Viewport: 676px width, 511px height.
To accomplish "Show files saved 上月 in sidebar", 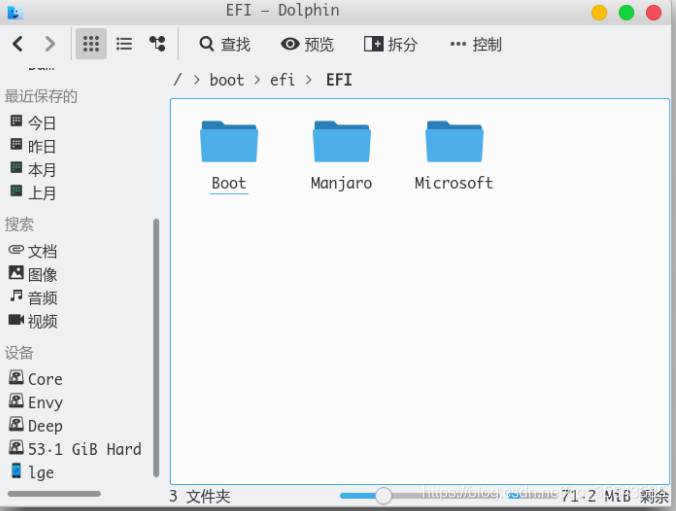I will coord(33,193).
